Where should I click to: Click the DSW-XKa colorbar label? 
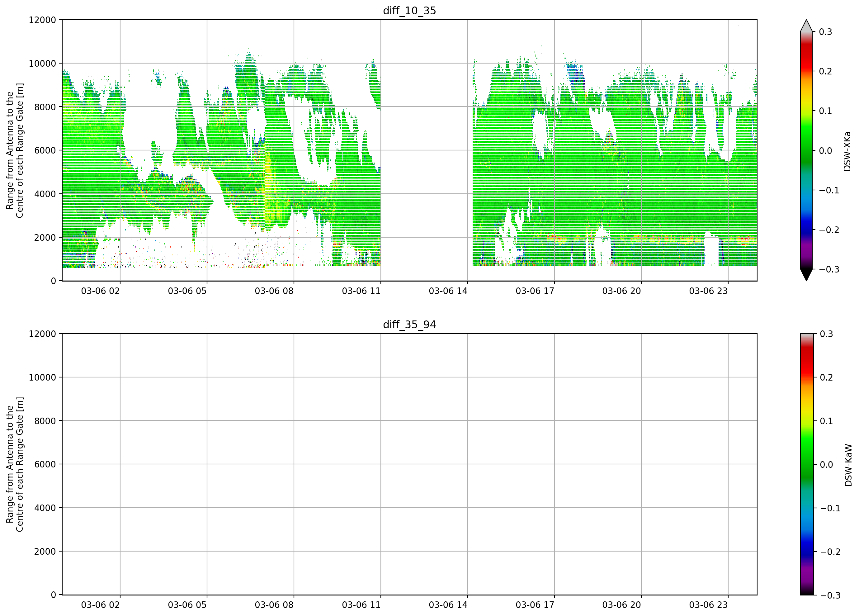coord(847,151)
